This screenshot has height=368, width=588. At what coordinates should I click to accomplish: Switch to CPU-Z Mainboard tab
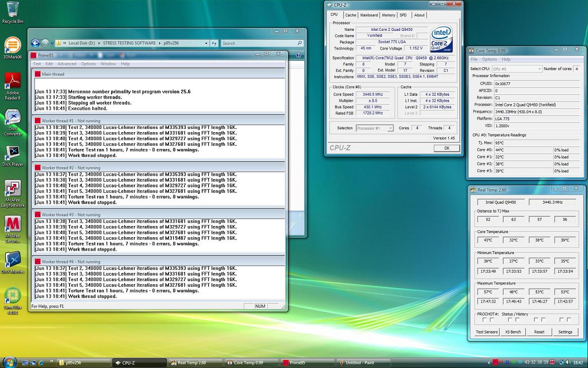[x=369, y=15]
